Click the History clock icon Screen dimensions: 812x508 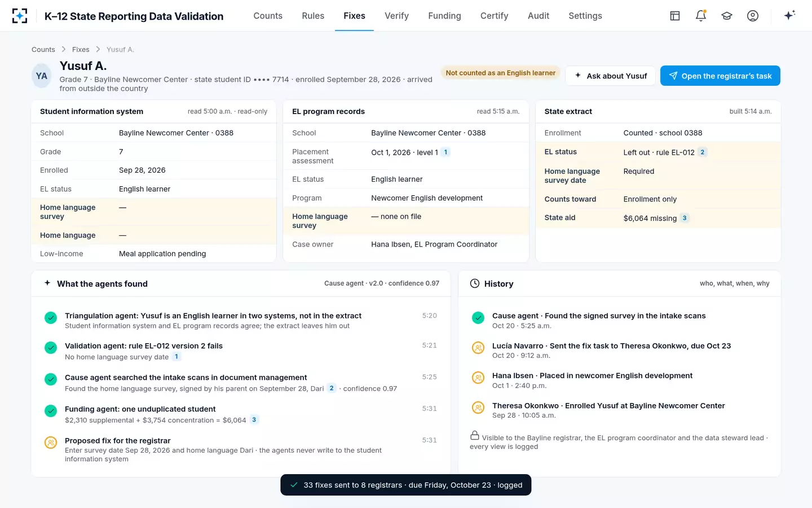[x=475, y=283]
